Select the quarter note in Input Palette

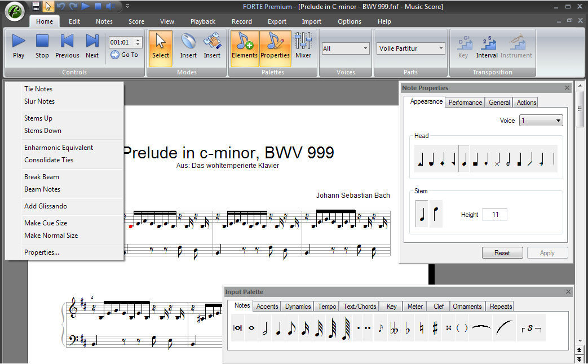(278, 328)
